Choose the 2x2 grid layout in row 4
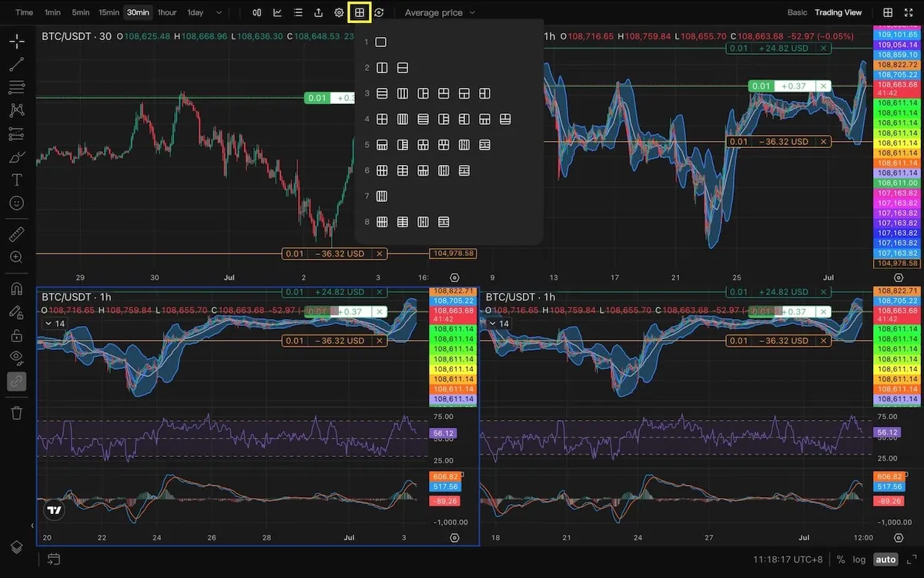The image size is (924, 578). click(381, 119)
